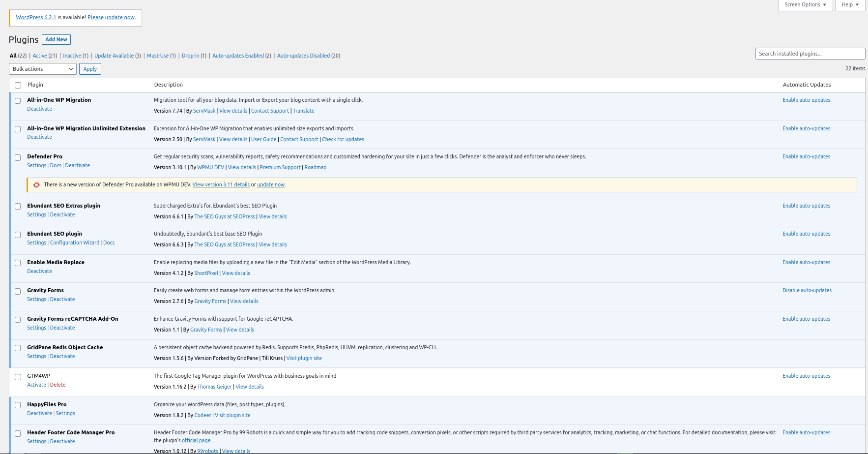This screenshot has height=454, width=868.
Task: Open WordPress 6.2.1 release link
Action: point(36,17)
